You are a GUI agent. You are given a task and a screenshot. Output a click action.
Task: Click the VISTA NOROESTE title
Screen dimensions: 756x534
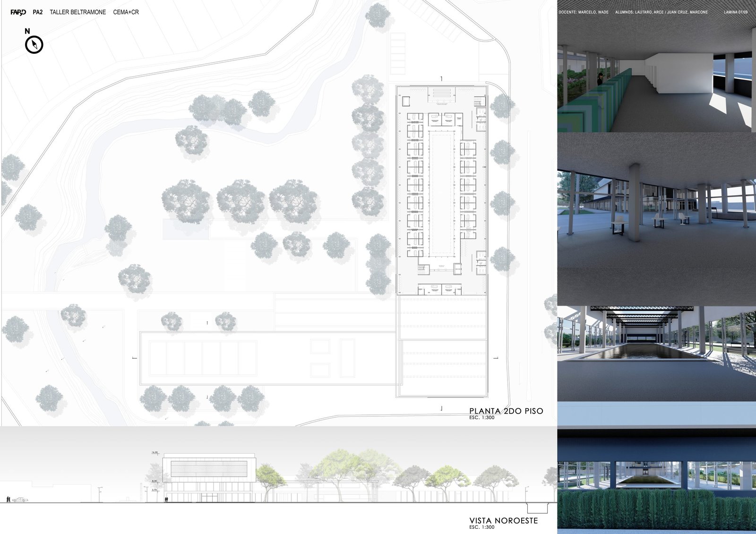[x=503, y=520]
